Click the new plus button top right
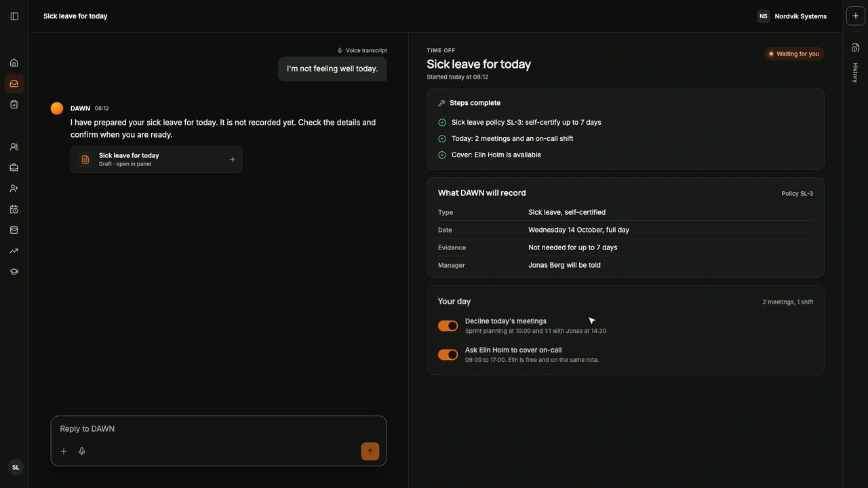This screenshot has height=488, width=868. (x=856, y=16)
